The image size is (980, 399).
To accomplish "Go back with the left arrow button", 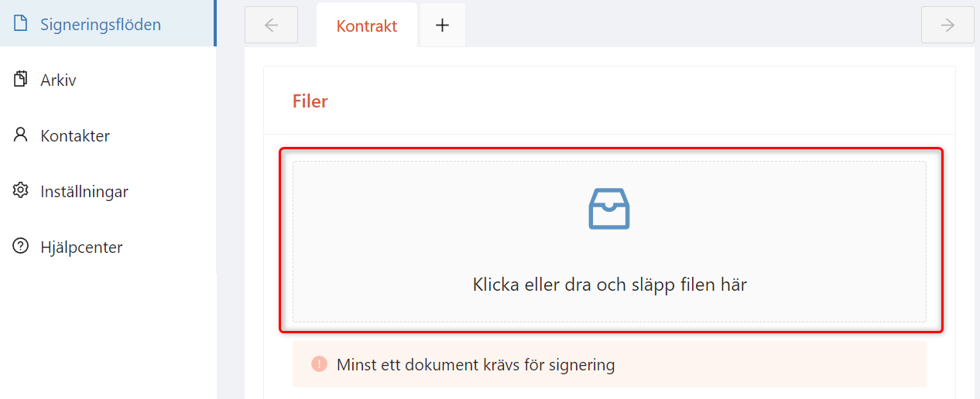I will 271,25.
